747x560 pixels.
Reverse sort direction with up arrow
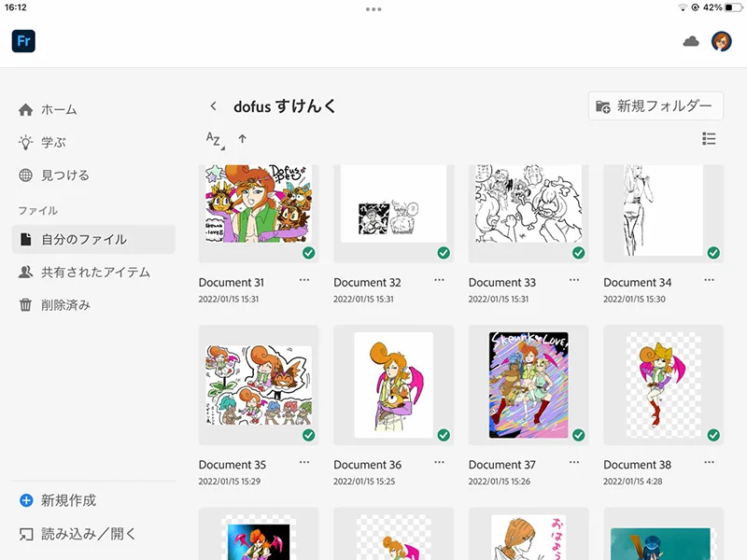243,139
